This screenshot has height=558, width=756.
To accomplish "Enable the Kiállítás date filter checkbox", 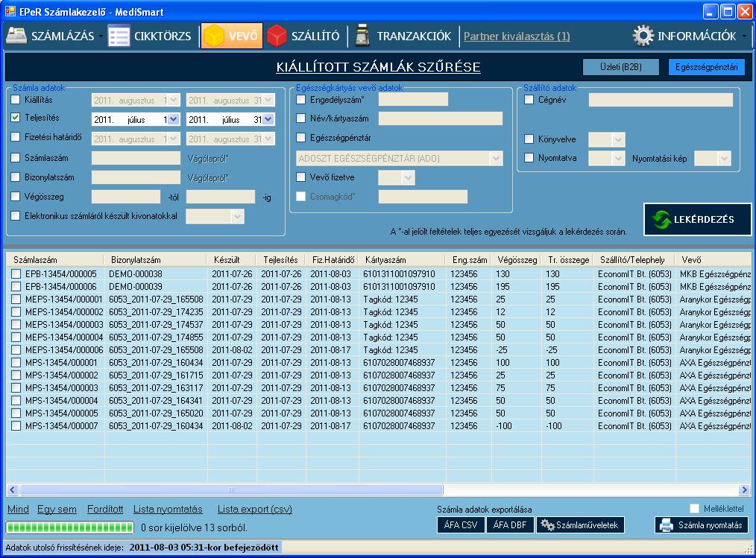I will tap(16, 100).
